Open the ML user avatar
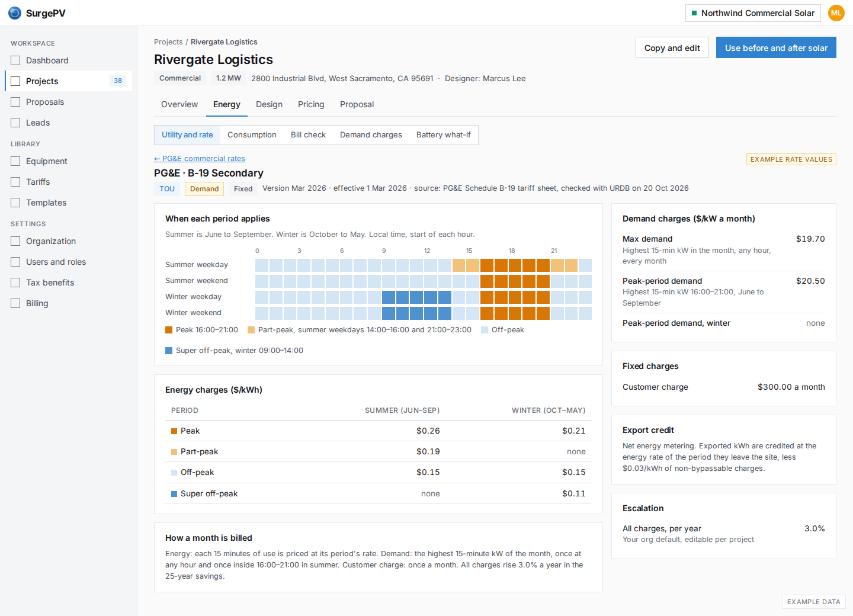853x616 pixels. [x=836, y=13]
